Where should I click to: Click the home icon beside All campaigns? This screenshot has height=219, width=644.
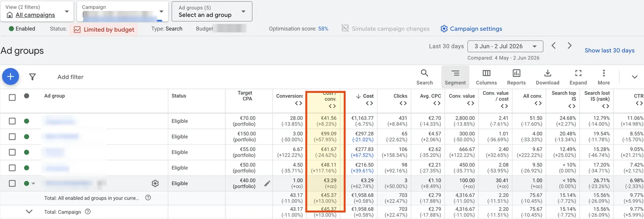point(10,15)
